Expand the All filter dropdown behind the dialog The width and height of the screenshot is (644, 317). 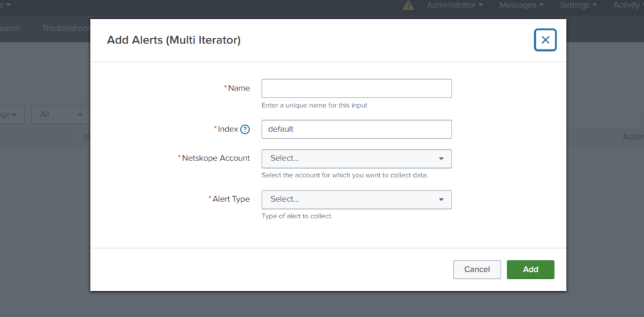coord(61,115)
